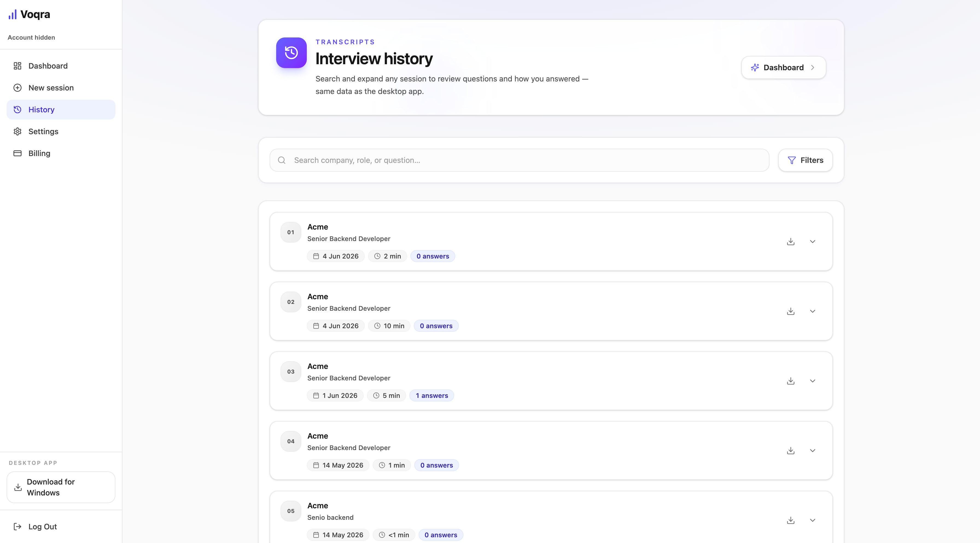This screenshot has width=980, height=543.
Task: Click the plus circle icon for New session
Action: click(17, 88)
